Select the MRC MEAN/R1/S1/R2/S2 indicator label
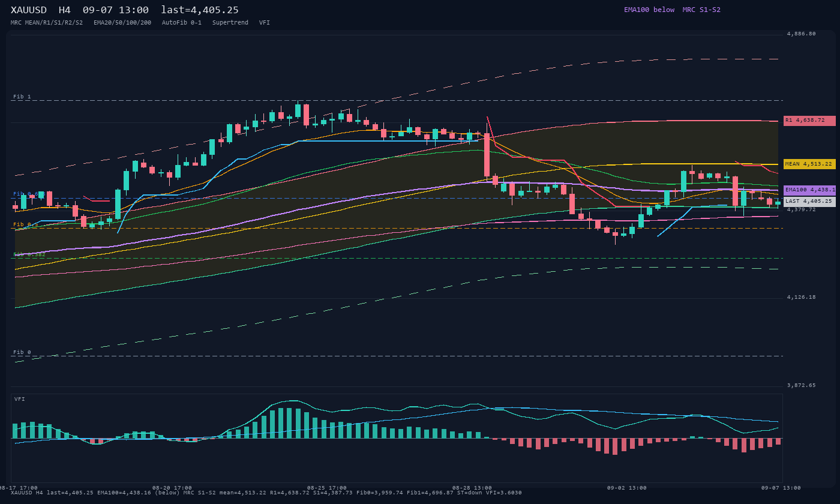Image resolution: width=840 pixels, height=504 pixels. 47,23
